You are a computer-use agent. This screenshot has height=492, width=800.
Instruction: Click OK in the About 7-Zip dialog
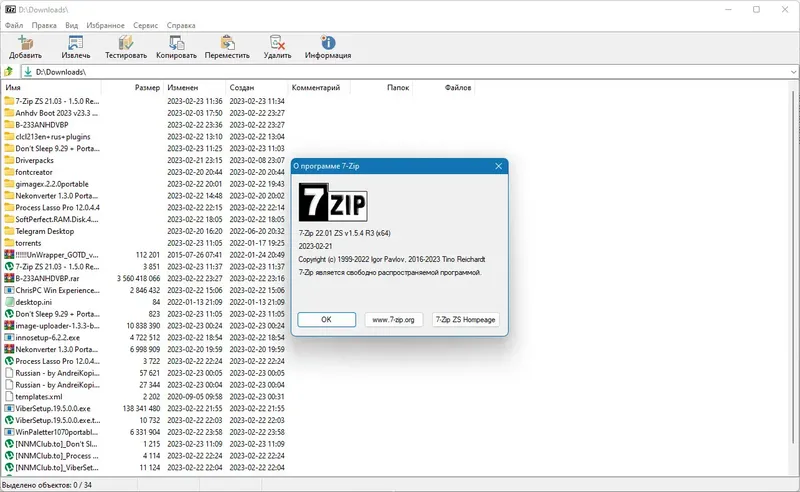327,319
